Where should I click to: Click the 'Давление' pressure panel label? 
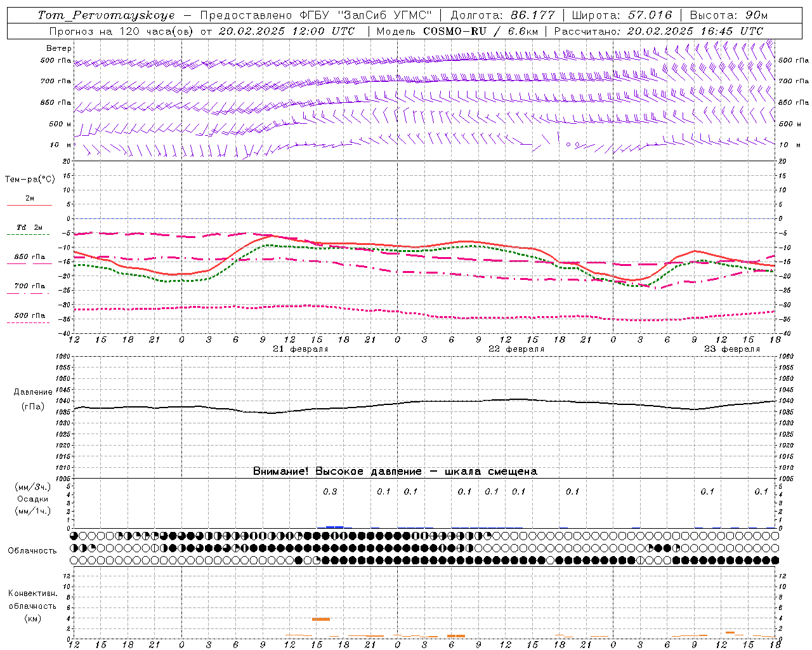point(33,392)
